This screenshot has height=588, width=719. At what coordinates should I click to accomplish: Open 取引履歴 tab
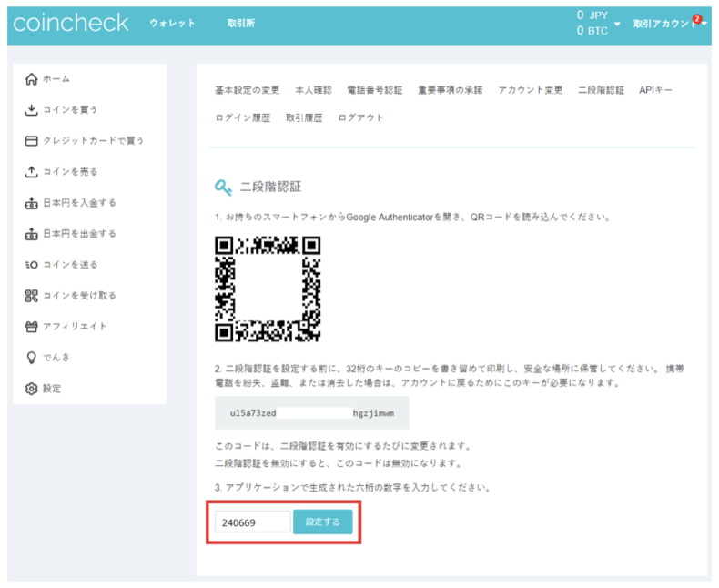(x=304, y=118)
